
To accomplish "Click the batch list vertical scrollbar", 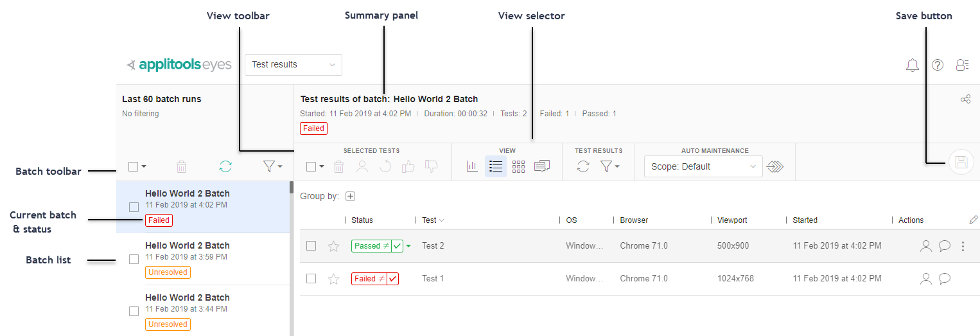I will (x=292, y=257).
